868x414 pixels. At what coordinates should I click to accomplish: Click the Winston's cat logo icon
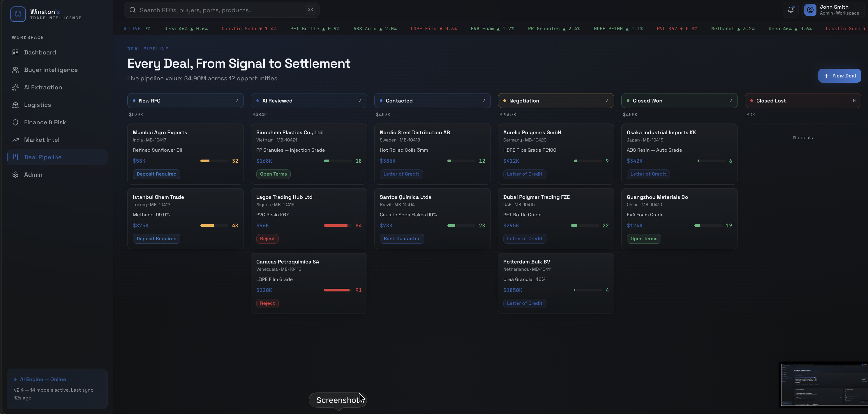pos(18,14)
